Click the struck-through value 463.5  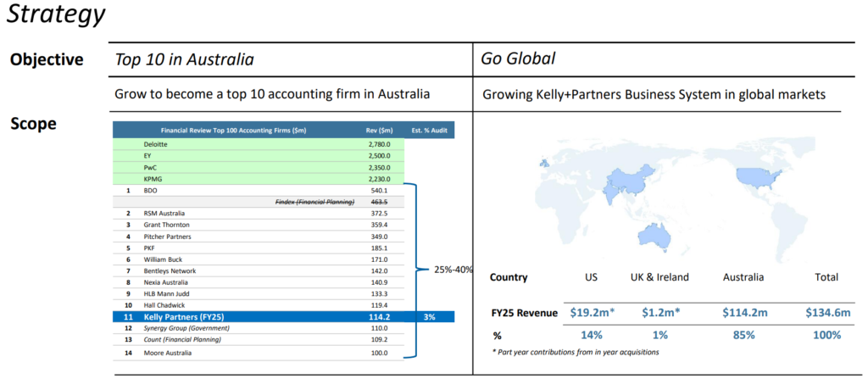(379, 203)
